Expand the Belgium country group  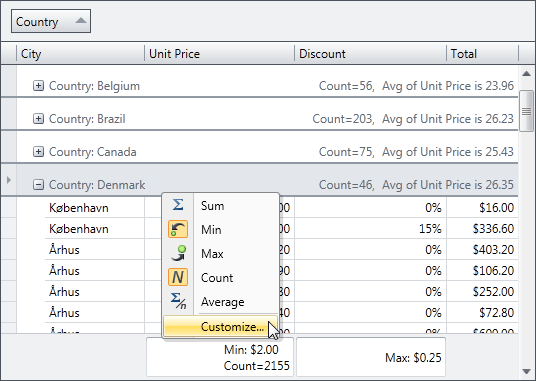click(x=38, y=85)
